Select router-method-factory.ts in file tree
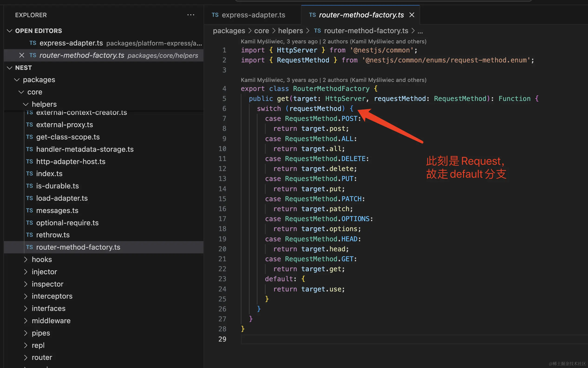The height and width of the screenshot is (368, 588). [x=104, y=247]
